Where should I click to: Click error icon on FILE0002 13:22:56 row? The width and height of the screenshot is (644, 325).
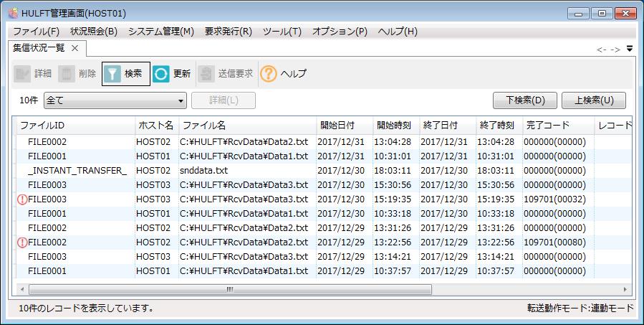coord(22,242)
